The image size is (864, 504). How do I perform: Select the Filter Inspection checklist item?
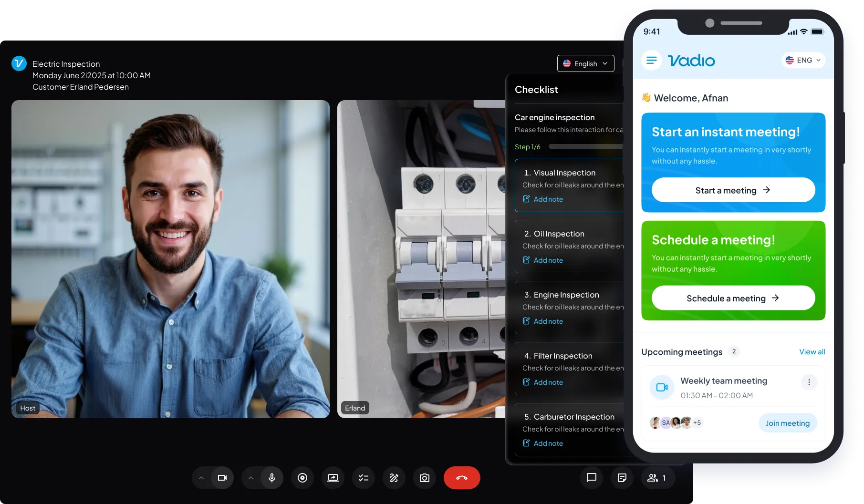(x=570, y=369)
